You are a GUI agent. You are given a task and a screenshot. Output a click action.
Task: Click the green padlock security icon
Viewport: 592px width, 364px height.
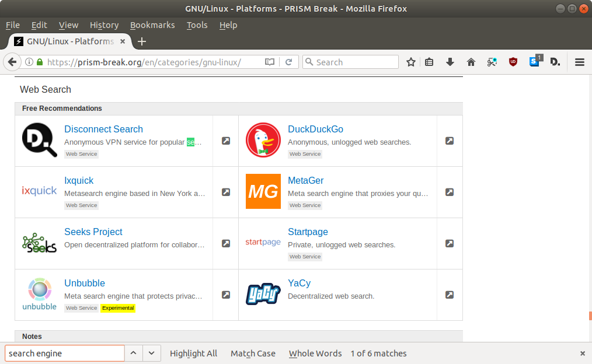point(40,62)
